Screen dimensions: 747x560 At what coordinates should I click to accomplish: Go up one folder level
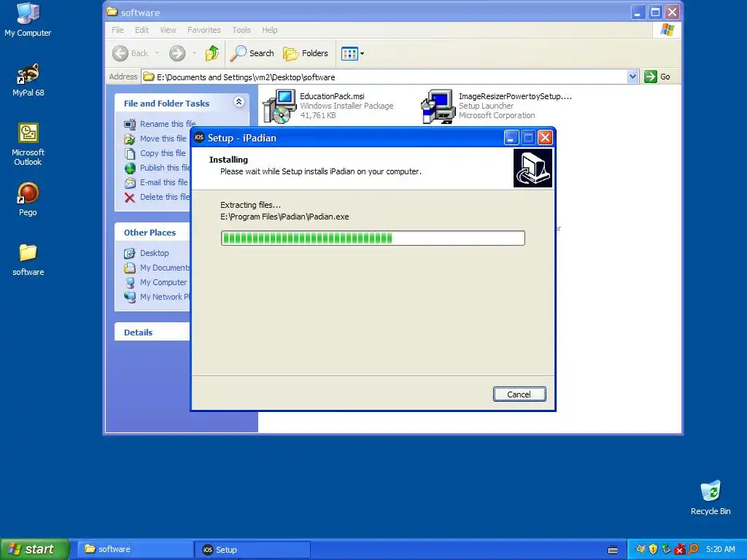(212, 53)
